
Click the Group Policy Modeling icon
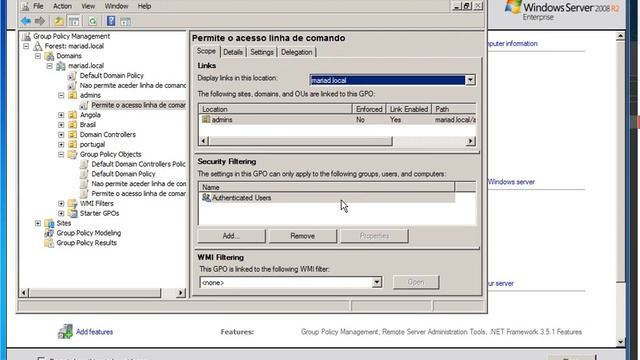(49, 233)
